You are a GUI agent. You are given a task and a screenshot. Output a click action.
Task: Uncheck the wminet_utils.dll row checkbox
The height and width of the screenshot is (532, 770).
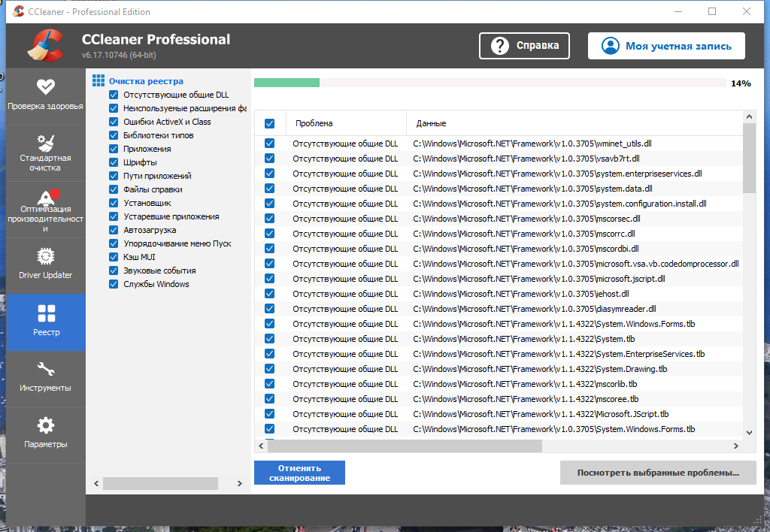point(270,144)
